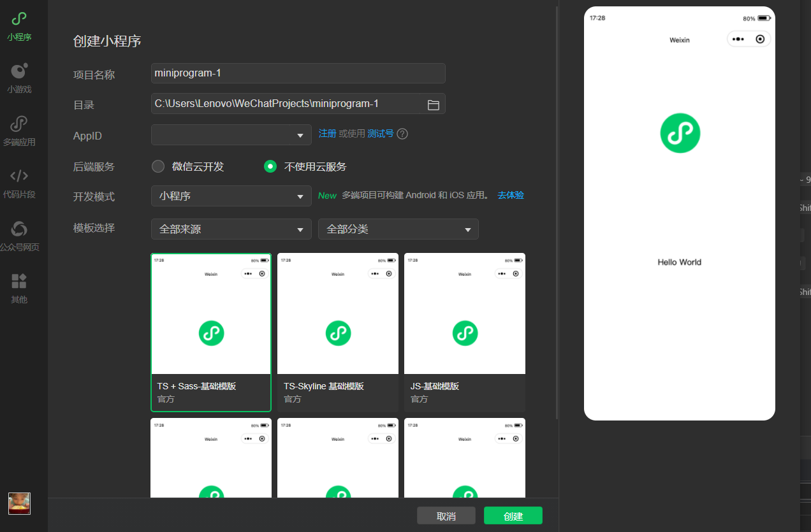Click the Hello World text in preview

coord(680,262)
